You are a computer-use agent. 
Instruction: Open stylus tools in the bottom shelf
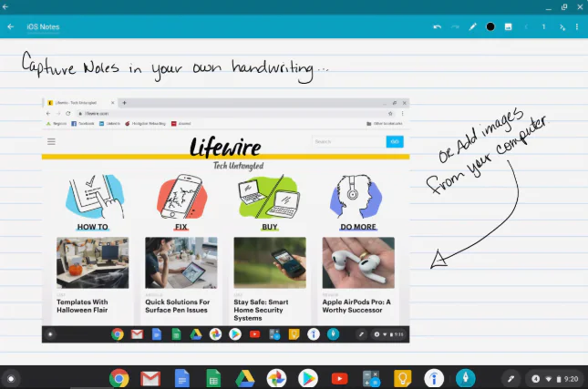point(511,379)
